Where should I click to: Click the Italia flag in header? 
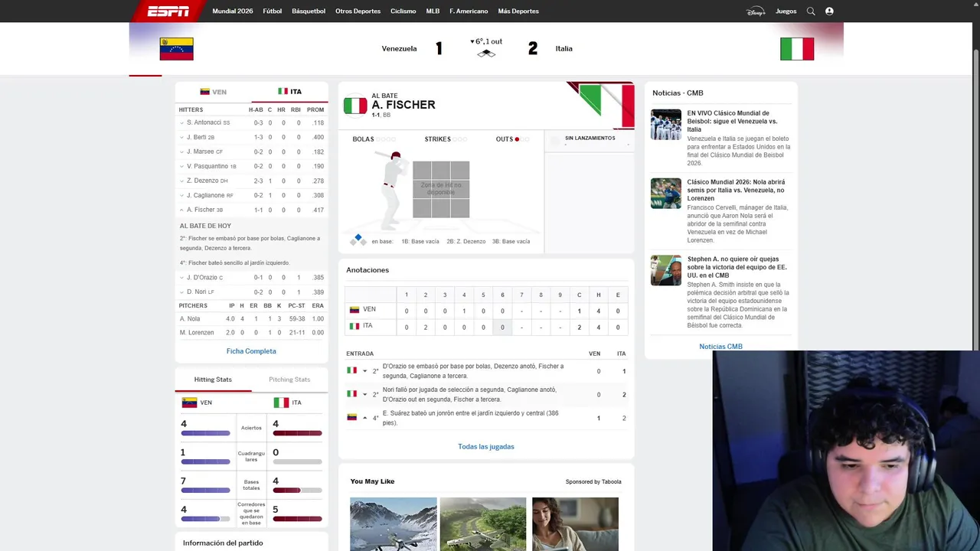[x=797, y=49]
